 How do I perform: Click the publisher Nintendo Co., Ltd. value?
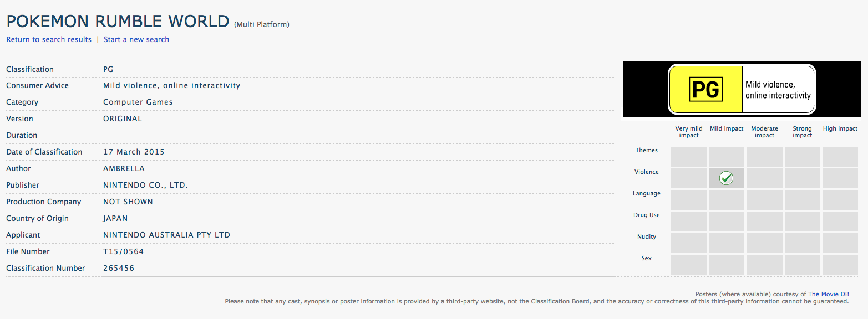[x=145, y=185]
